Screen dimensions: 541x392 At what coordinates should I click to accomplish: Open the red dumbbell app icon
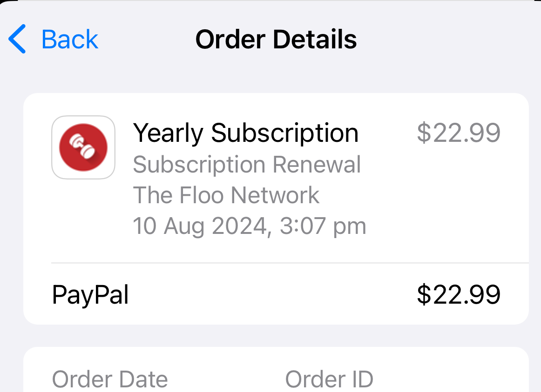coord(83,147)
